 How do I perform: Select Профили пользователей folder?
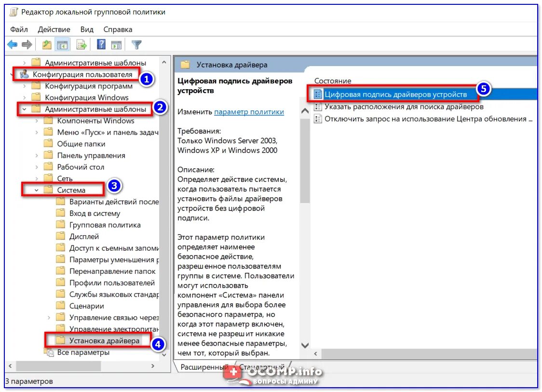(x=112, y=283)
